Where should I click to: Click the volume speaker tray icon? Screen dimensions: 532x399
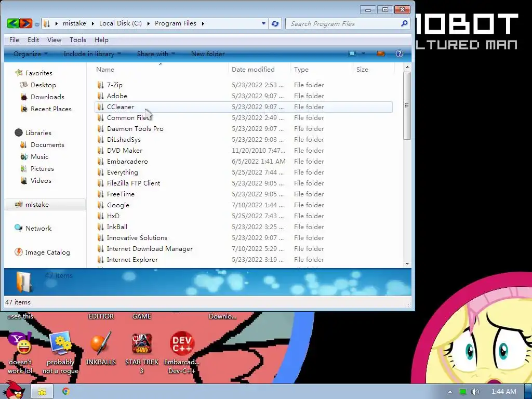coord(475,392)
